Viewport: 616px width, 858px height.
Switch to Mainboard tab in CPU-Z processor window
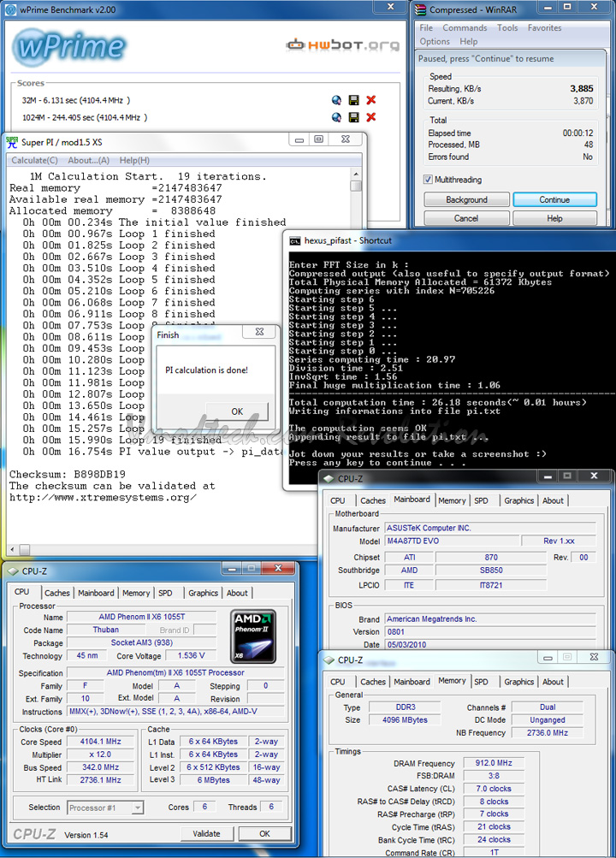[x=96, y=593]
